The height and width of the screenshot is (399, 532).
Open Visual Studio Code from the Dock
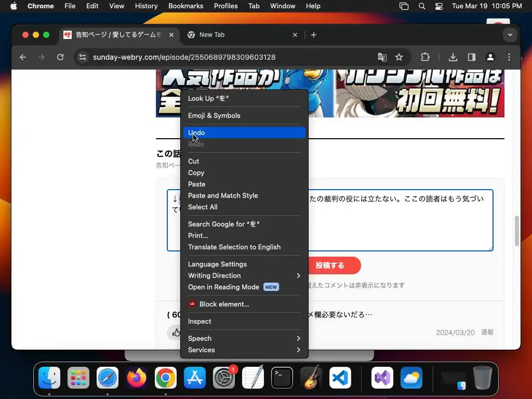tap(340, 378)
